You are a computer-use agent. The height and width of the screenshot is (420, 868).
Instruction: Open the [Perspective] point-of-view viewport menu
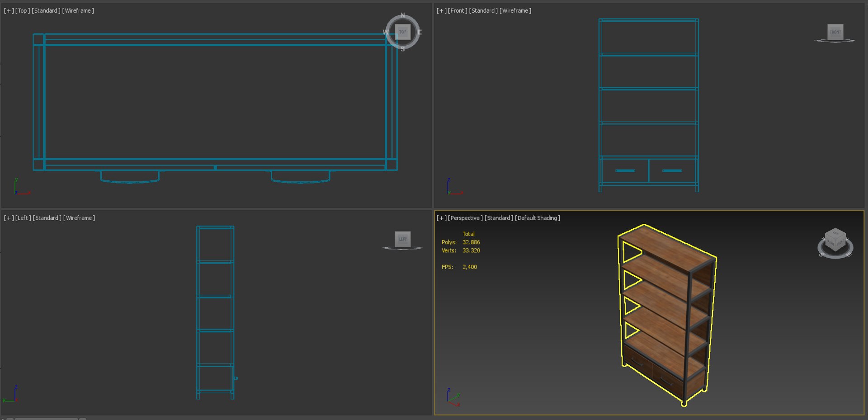click(465, 218)
